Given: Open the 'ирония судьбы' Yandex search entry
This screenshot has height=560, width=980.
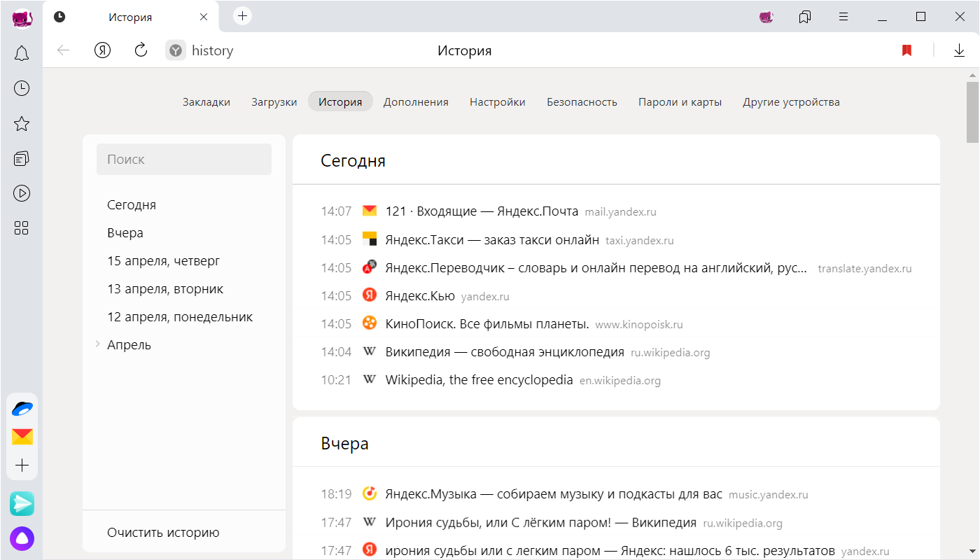Looking at the screenshot, I should 610,550.
